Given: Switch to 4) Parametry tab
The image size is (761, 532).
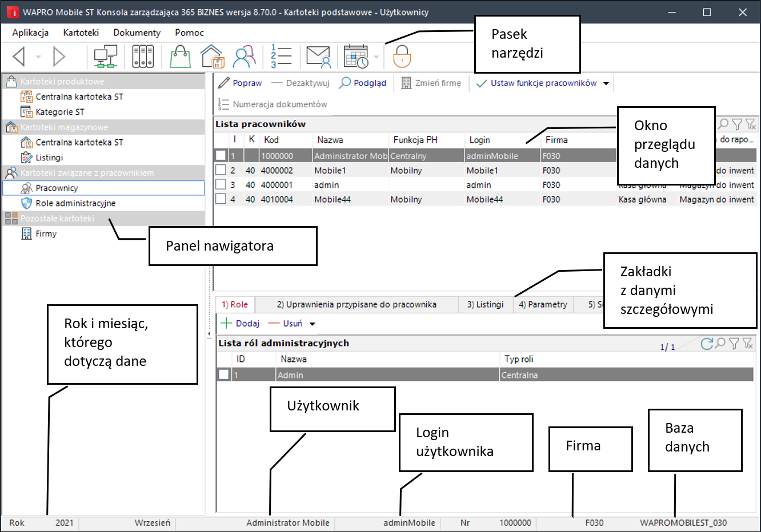Looking at the screenshot, I should click(543, 304).
